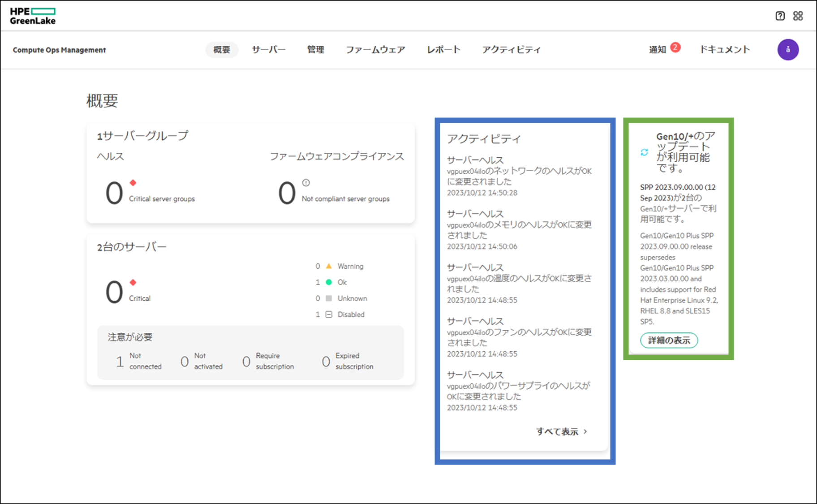Click the red diamond above Critical servers label
Image resolution: width=817 pixels, height=504 pixels.
point(133,282)
